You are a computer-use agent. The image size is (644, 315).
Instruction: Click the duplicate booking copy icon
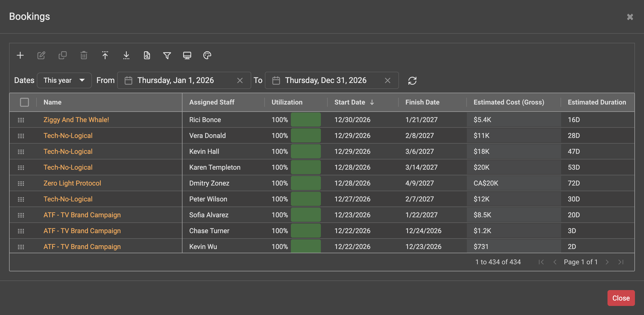(63, 55)
